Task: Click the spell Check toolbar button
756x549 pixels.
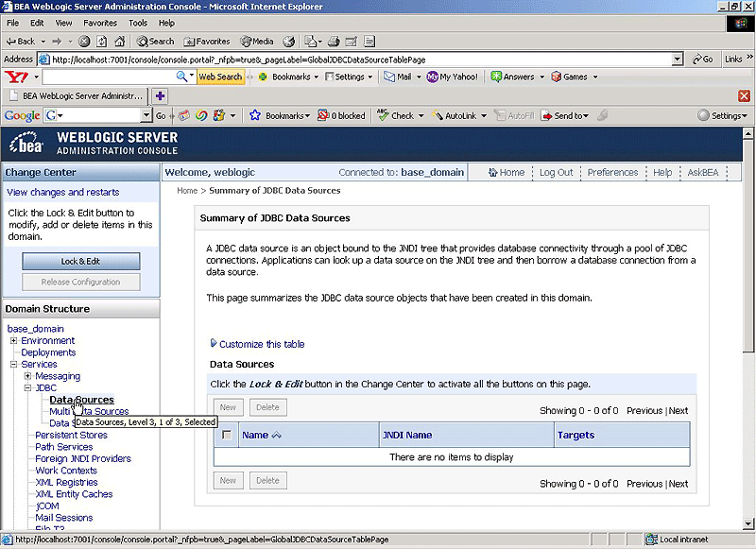Action: coord(396,115)
